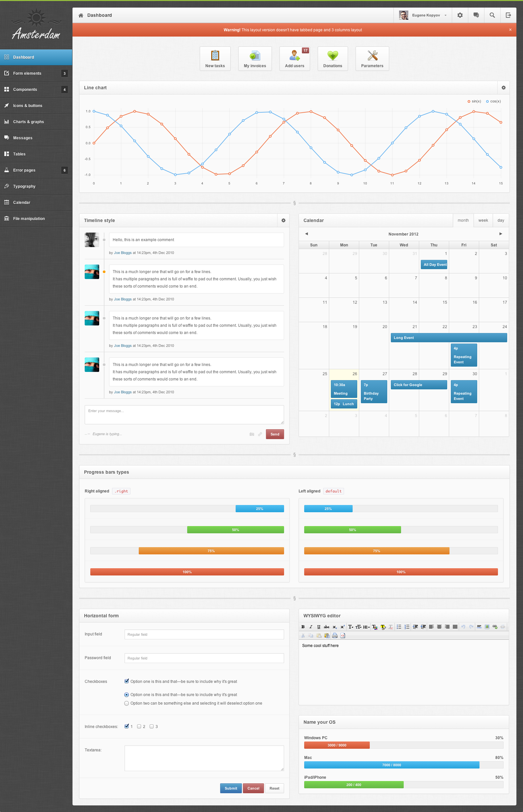The height and width of the screenshot is (812, 523).
Task: Open the 'Click for Google' calendar event
Action: (419, 385)
